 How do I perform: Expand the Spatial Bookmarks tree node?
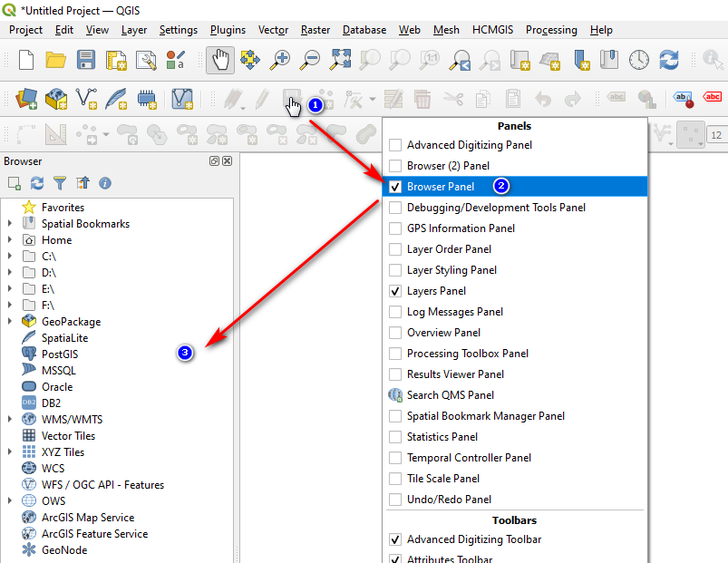coord(10,223)
